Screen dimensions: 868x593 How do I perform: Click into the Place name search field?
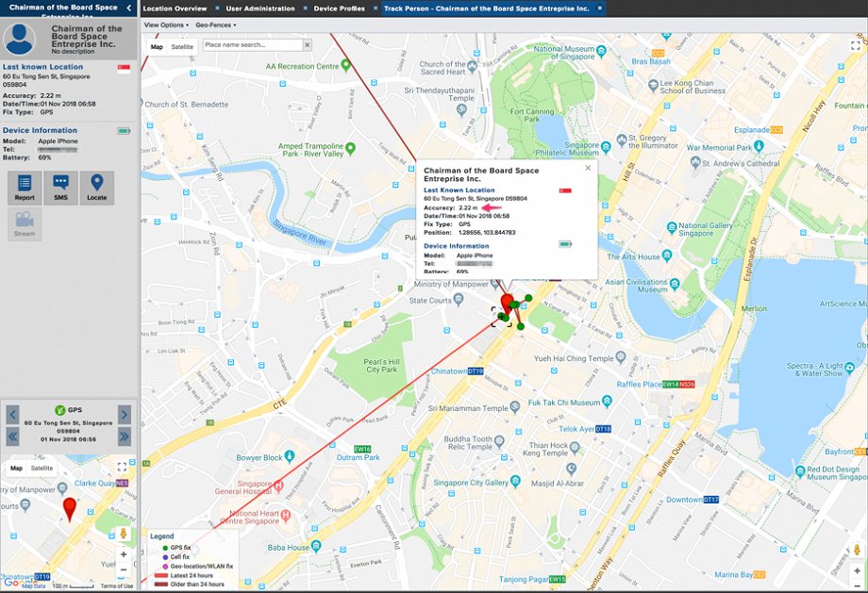pyautogui.click(x=253, y=45)
